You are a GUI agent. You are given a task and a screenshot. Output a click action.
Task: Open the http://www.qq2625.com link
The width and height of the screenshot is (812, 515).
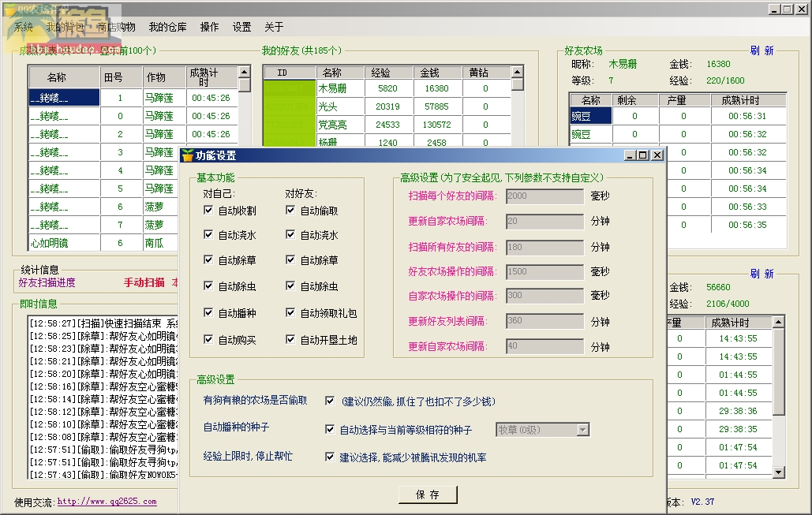pyautogui.click(x=107, y=502)
